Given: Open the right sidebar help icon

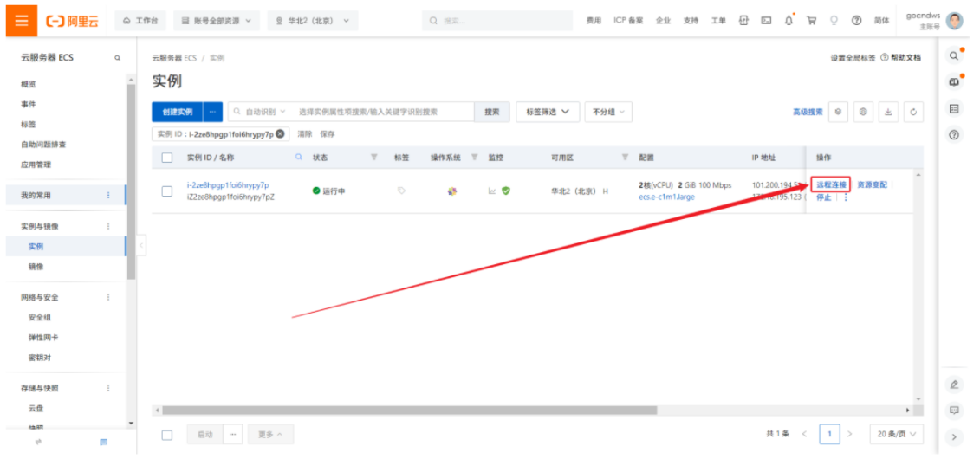Looking at the screenshot, I should pyautogui.click(x=954, y=135).
